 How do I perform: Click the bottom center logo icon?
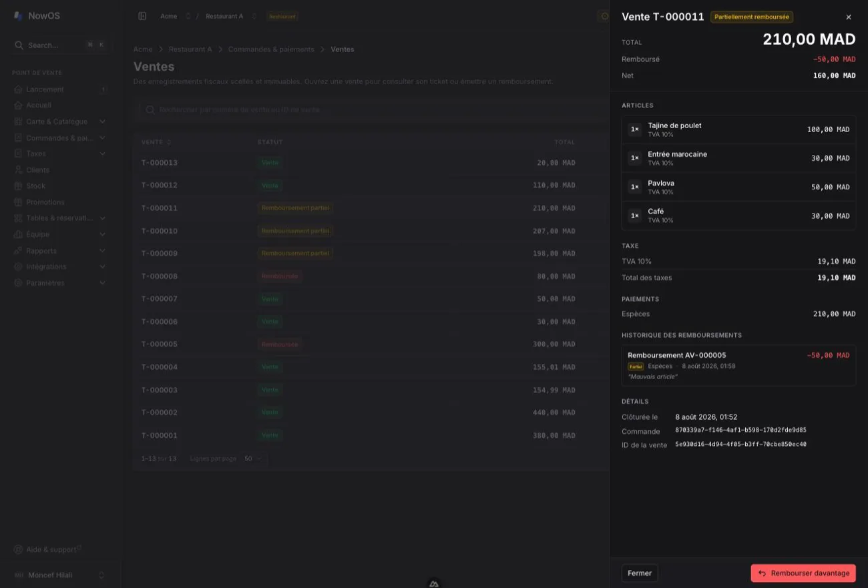[434, 583]
